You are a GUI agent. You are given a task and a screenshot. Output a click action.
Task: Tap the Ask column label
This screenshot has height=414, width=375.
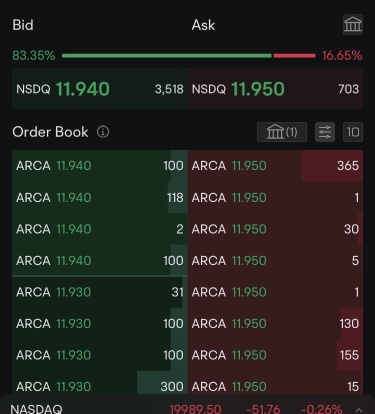203,25
